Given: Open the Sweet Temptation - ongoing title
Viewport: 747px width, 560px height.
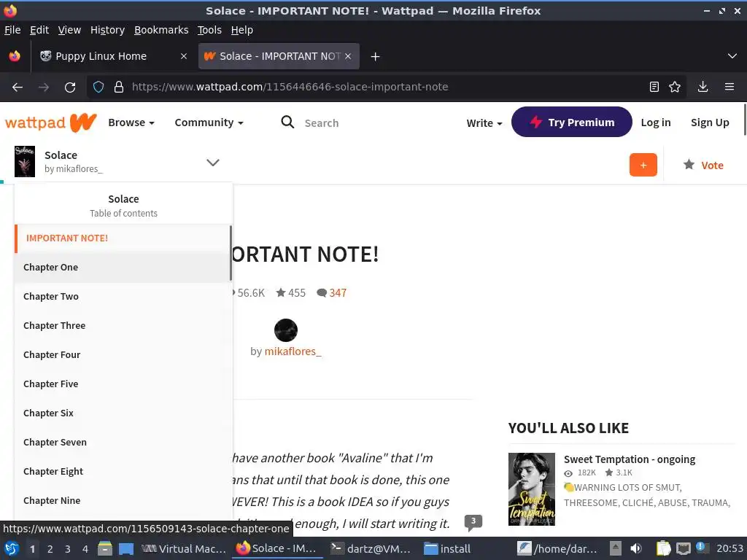Looking at the screenshot, I should (x=630, y=459).
